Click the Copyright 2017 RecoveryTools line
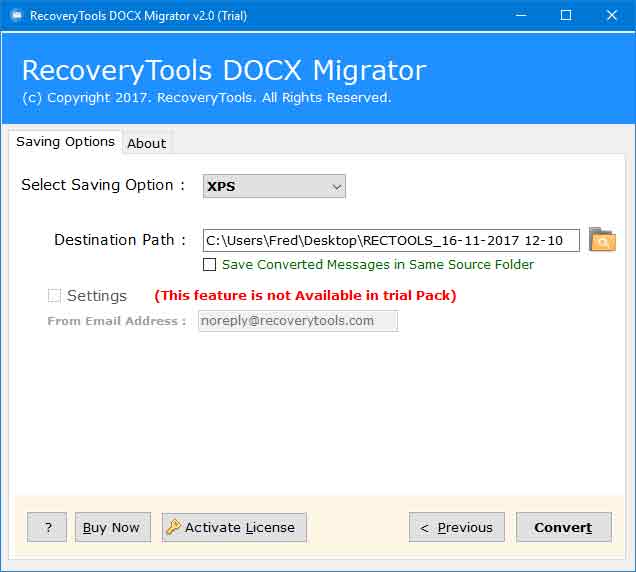Image resolution: width=636 pixels, height=572 pixels. click(207, 98)
